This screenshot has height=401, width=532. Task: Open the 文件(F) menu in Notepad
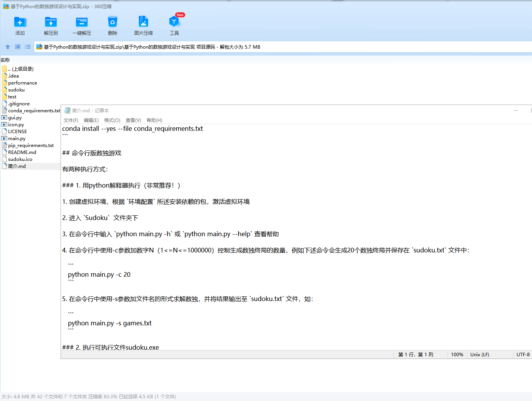point(71,120)
